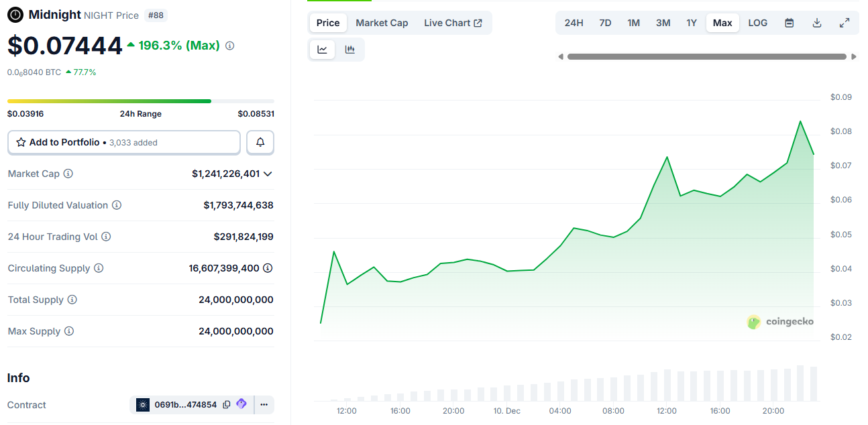This screenshot has width=868, height=425.
Task: Switch chart to bar chart icon
Action: tap(349, 49)
